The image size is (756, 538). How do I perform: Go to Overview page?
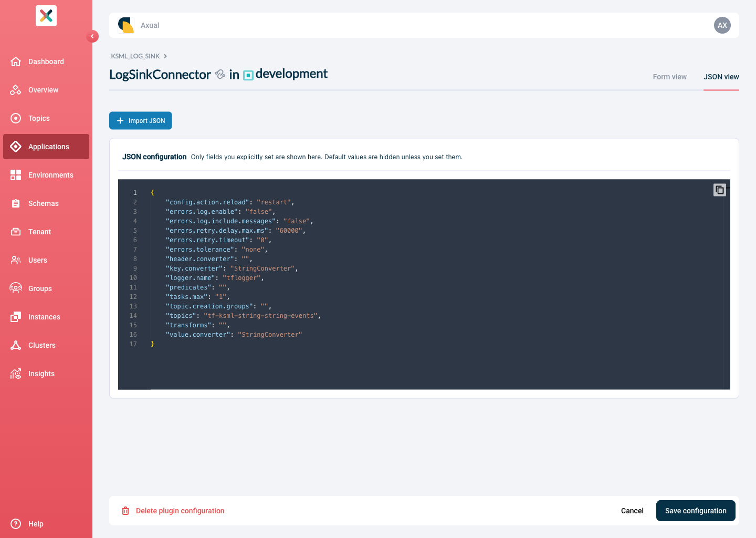point(46,90)
